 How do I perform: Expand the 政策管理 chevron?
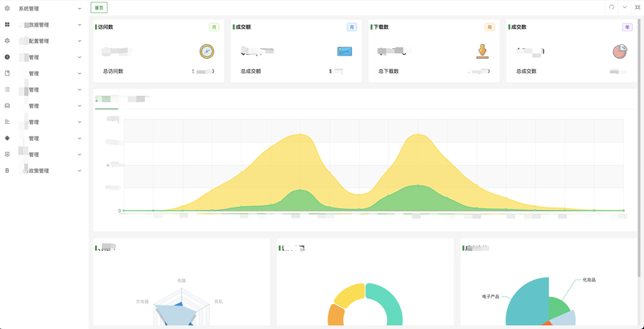80,171
